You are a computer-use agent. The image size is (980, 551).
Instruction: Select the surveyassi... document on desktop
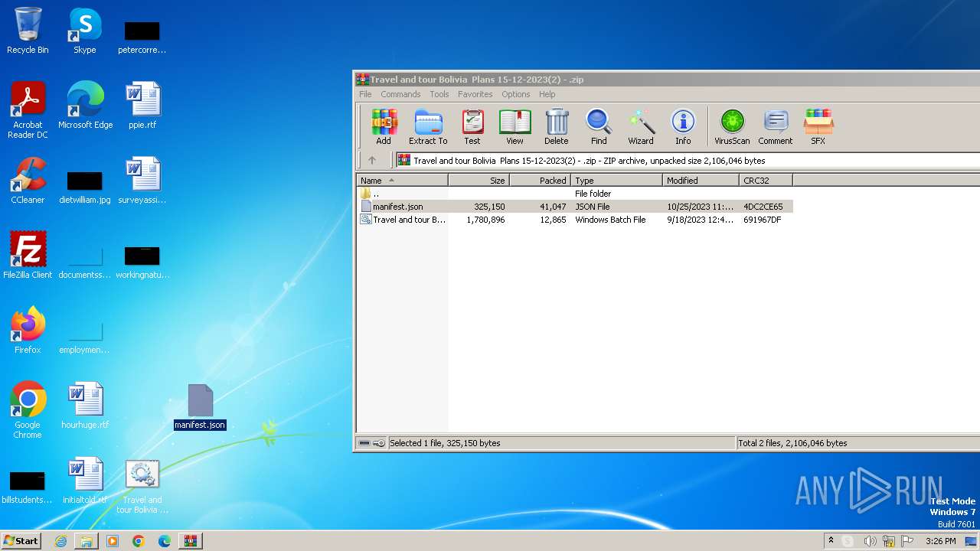pos(142,181)
